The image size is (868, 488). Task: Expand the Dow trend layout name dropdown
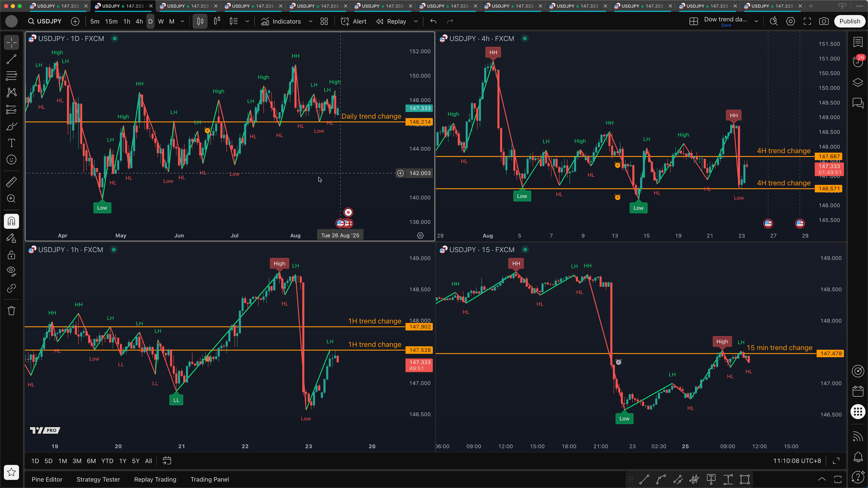coord(756,21)
